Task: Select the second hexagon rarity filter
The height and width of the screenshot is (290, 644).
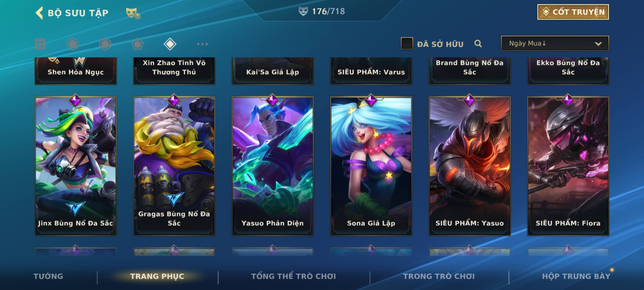Action: click(105, 44)
